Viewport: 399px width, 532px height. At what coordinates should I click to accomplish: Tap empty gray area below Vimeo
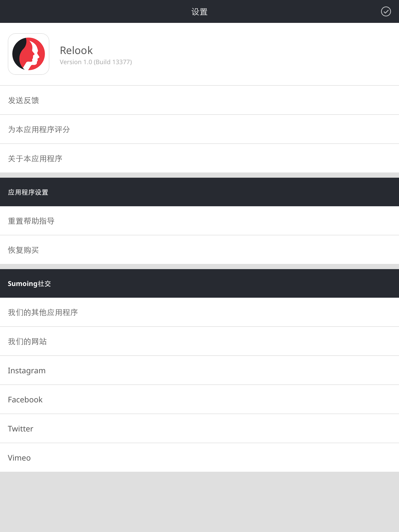coord(199,502)
